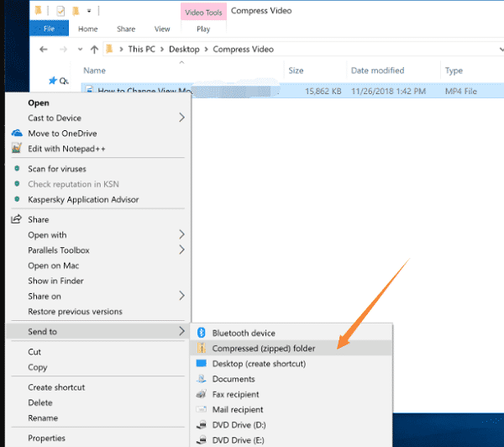Expand the chevron after Desktop breadcrumb
Viewport: 504px width, 447px height.
[x=206, y=50]
